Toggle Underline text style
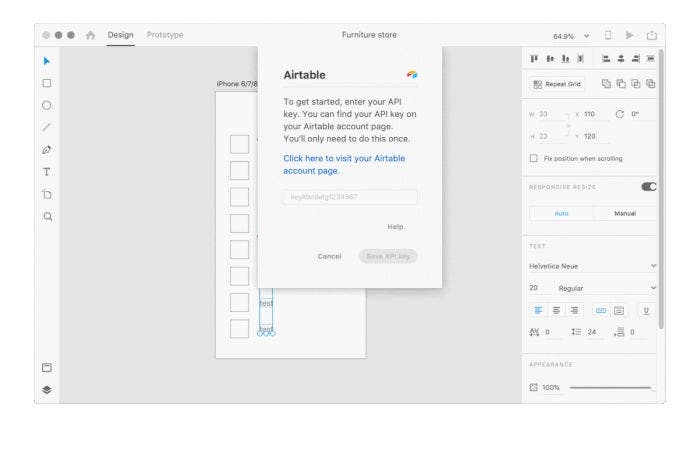700x449 pixels. (x=646, y=311)
